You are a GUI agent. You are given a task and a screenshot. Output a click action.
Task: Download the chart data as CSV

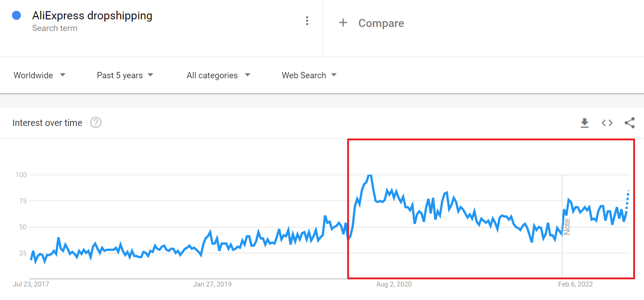point(585,123)
